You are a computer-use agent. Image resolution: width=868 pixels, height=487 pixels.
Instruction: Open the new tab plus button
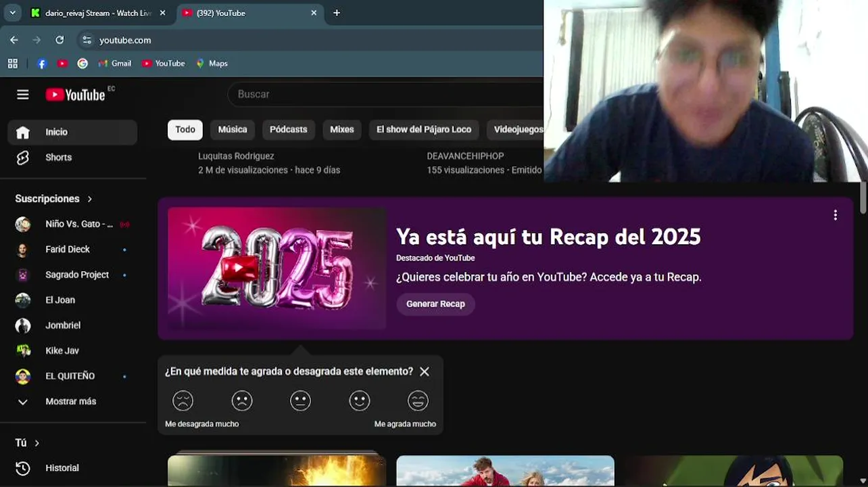pos(337,13)
